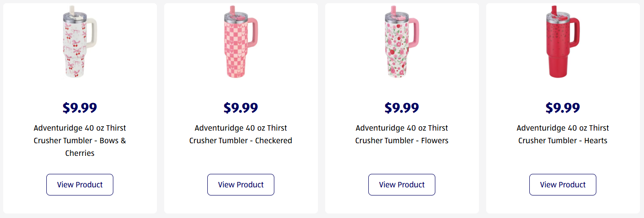Click the red handle of the Hearts tumbler

point(577,32)
